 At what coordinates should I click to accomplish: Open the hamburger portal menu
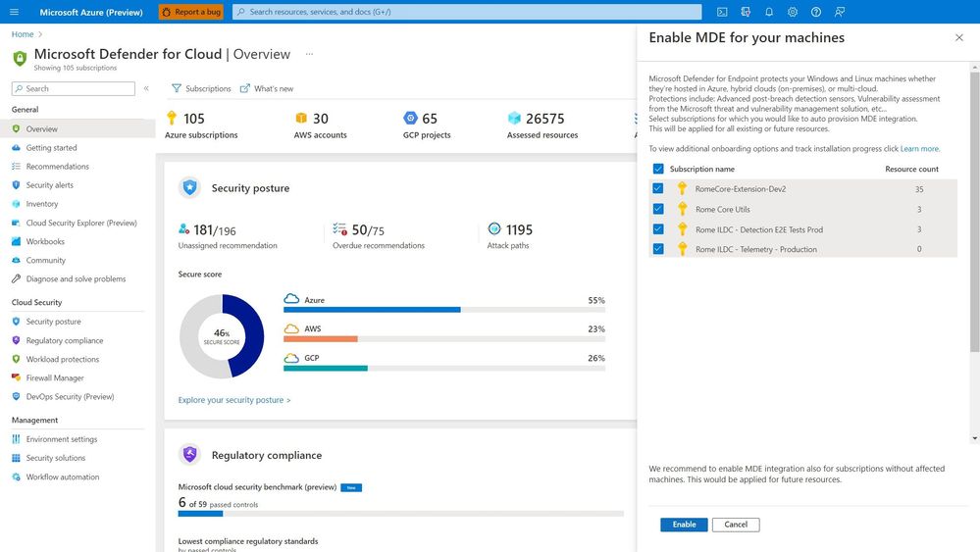point(15,12)
